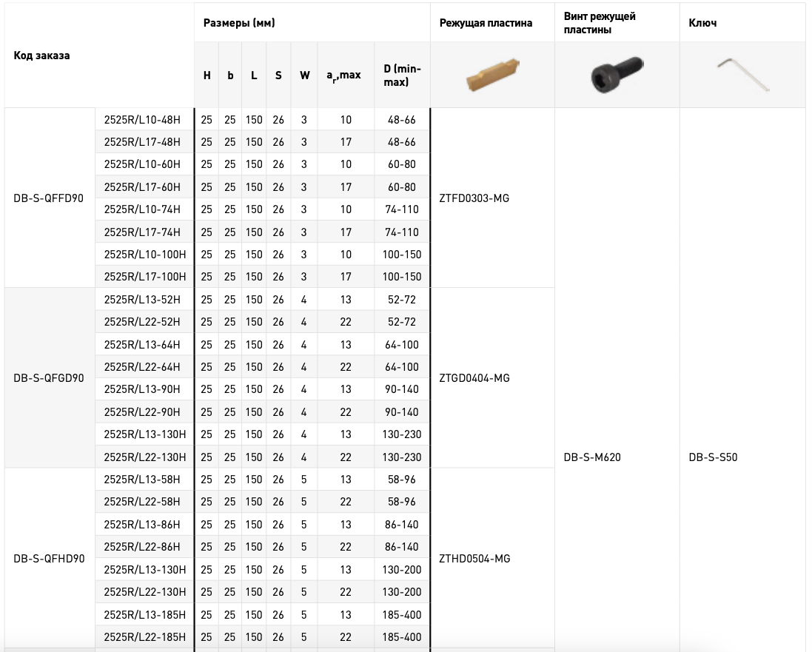Select row 2525R/L22-185H
The image size is (812, 652).
pyautogui.click(x=263, y=637)
